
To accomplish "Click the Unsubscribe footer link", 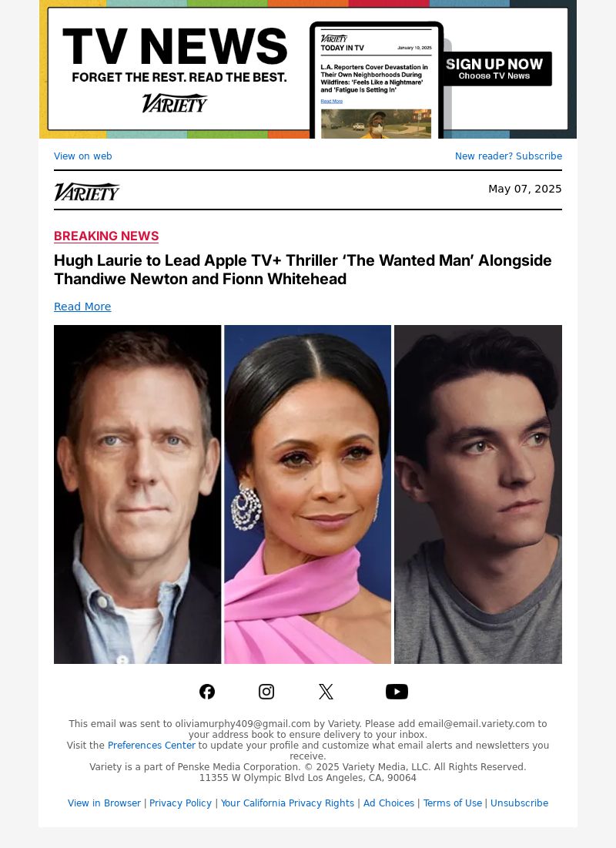I will click(519, 803).
